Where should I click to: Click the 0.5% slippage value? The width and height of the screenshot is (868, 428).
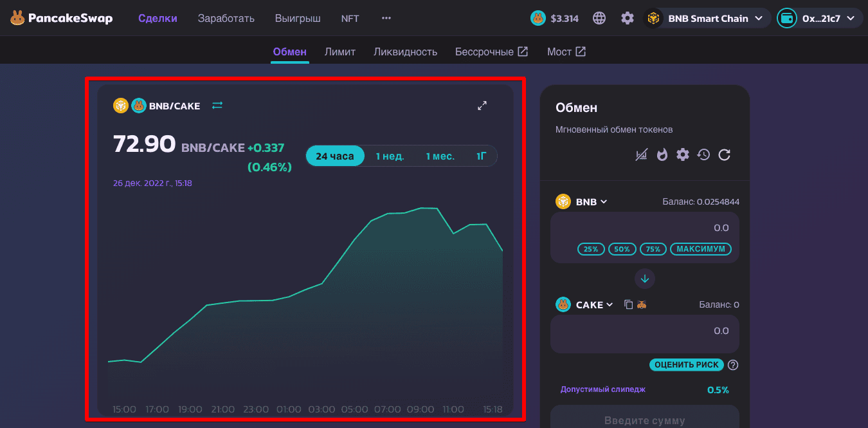point(718,390)
